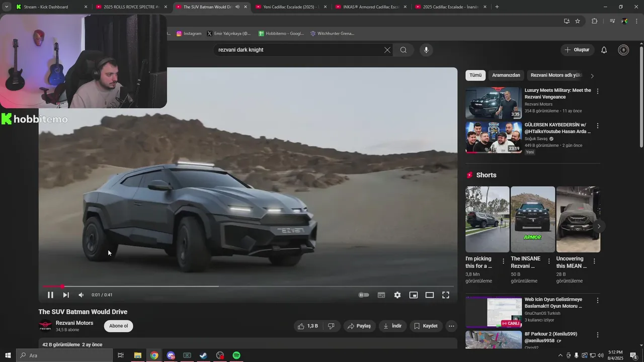Open YouTube notifications bell
Image resolution: width=644 pixels, height=362 pixels.
pyautogui.click(x=604, y=50)
